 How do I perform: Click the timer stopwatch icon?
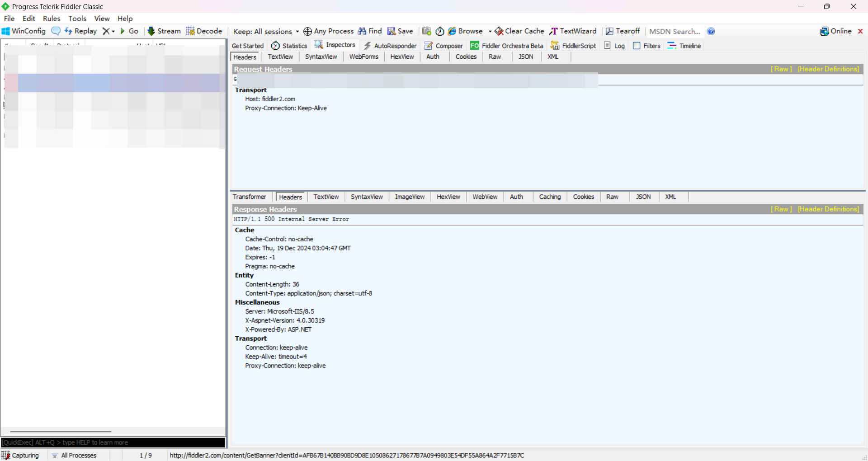tap(440, 31)
